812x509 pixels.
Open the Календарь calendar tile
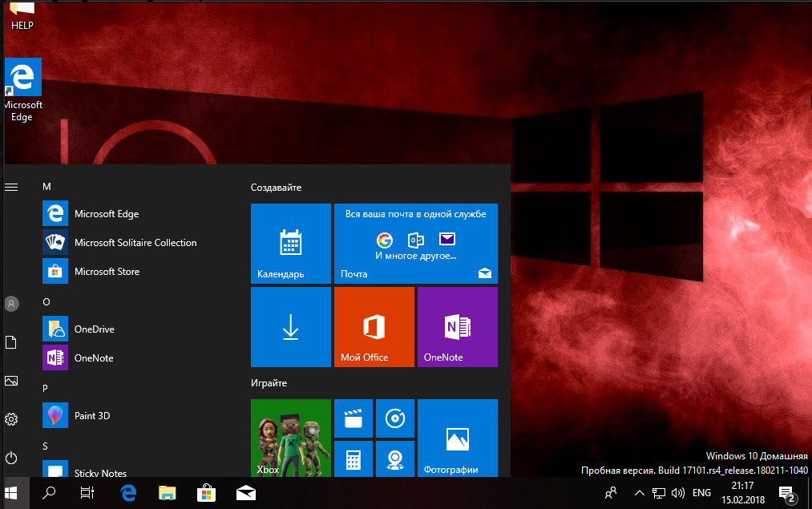(290, 244)
